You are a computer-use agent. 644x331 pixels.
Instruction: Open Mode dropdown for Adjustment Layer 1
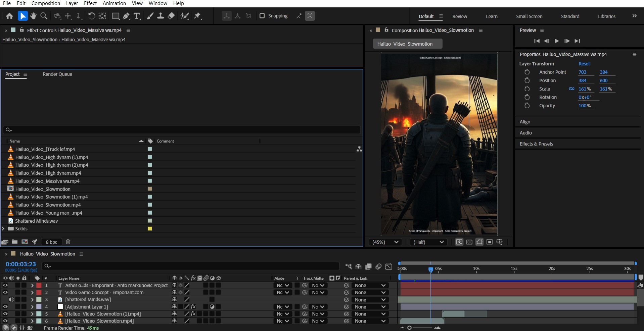tap(283, 307)
